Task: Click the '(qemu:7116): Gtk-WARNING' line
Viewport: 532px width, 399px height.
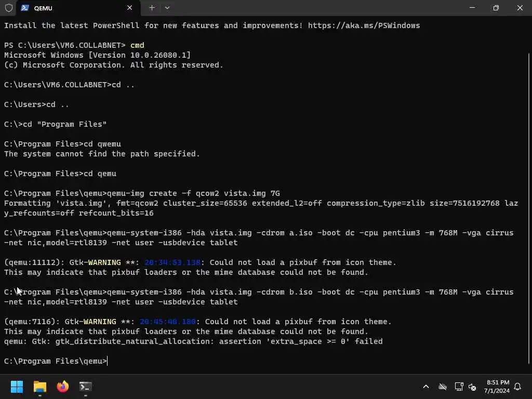Action: click(x=197, y=322)
